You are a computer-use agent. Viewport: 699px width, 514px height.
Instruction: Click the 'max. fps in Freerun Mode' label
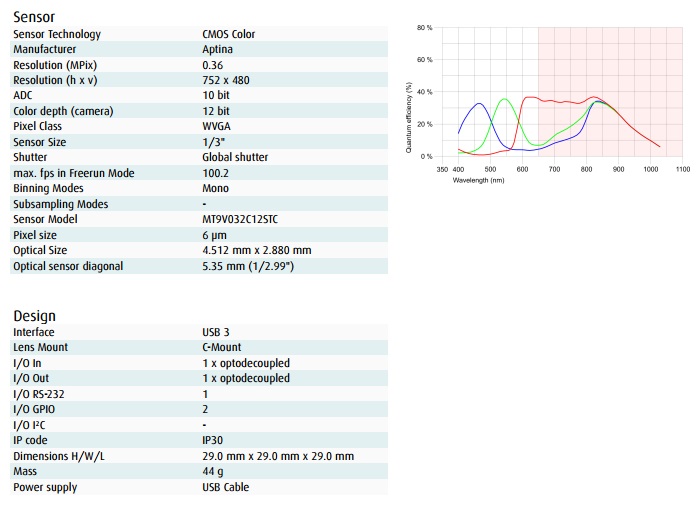[x=74, y=173]
